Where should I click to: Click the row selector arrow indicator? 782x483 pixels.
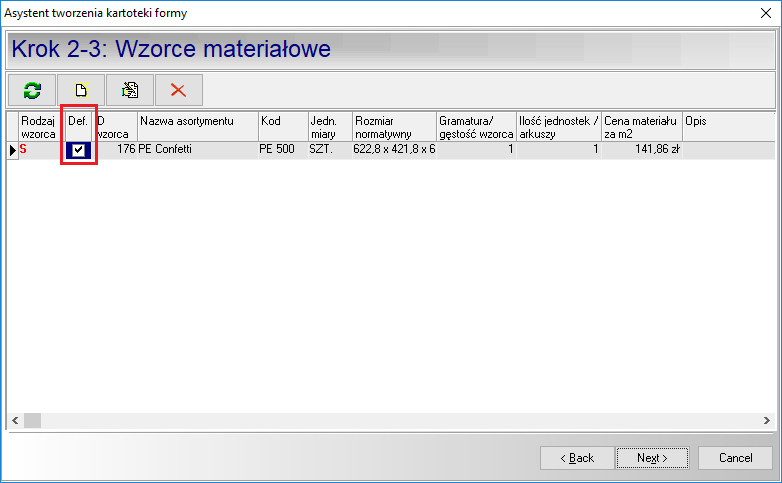13,150
